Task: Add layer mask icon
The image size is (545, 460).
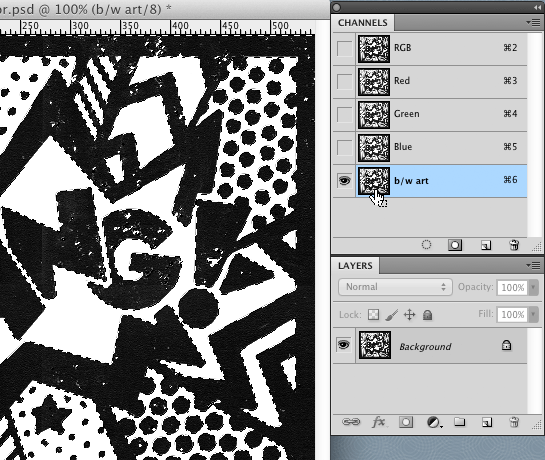Action: tap(406, 422)
